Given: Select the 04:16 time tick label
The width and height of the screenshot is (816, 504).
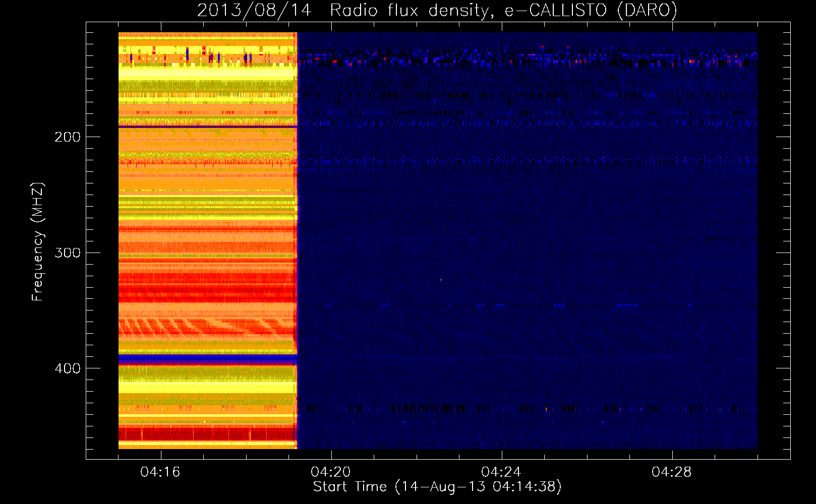Looking at the screenshot, I should coord(160,472).
